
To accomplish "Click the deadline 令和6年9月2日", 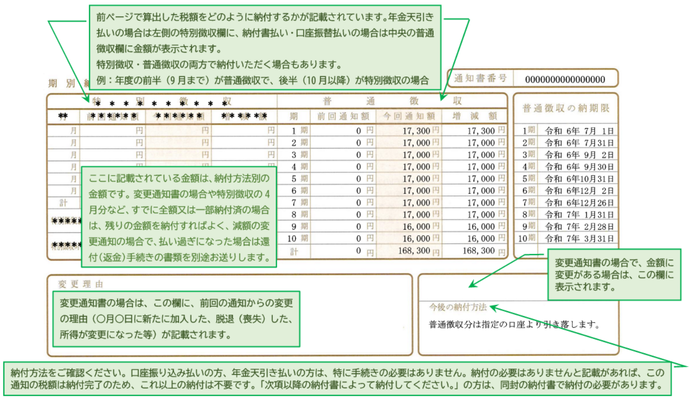I will [x=579, y=155].
